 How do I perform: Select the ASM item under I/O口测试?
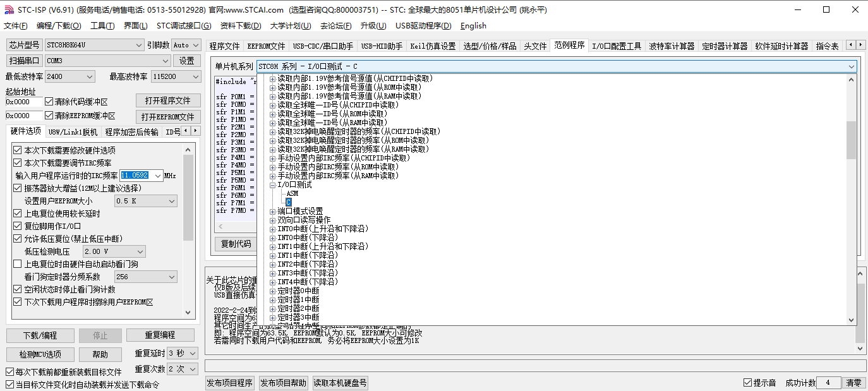pos(292,193)
